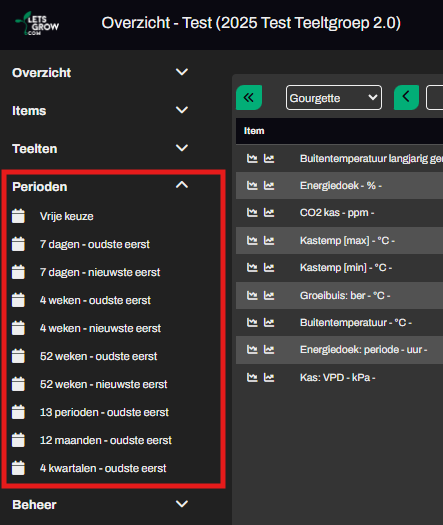Open the Gourgette dropdown

tap(334, 97)
